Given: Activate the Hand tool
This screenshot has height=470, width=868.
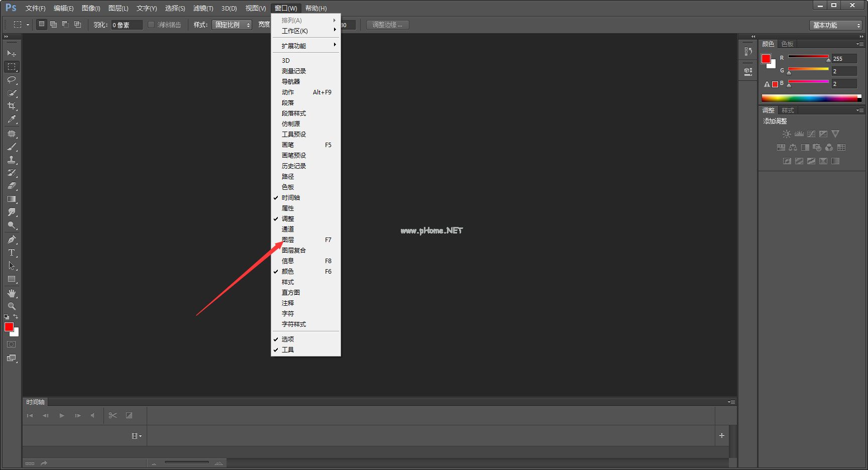Looking at the screenshot, I should click(x=12, y=293).
